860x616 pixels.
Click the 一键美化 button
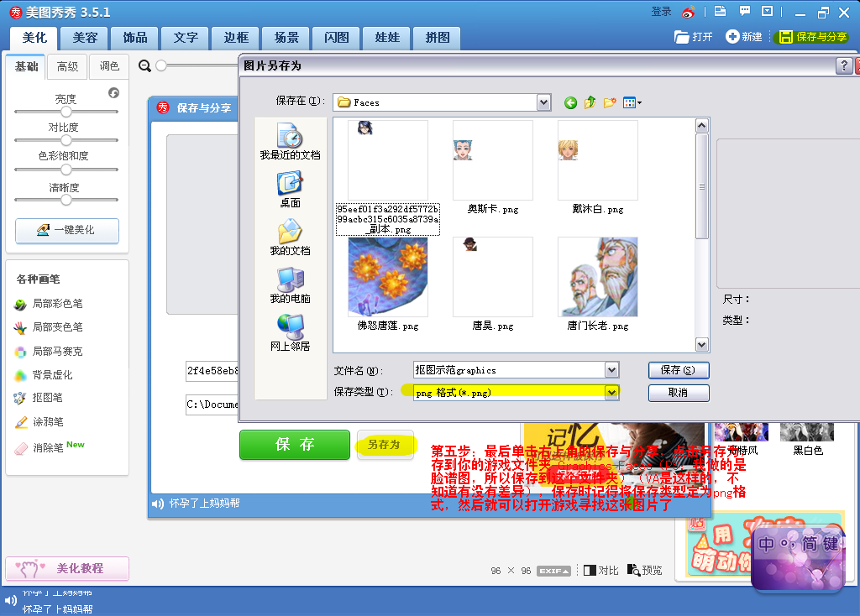coord(67,231)
